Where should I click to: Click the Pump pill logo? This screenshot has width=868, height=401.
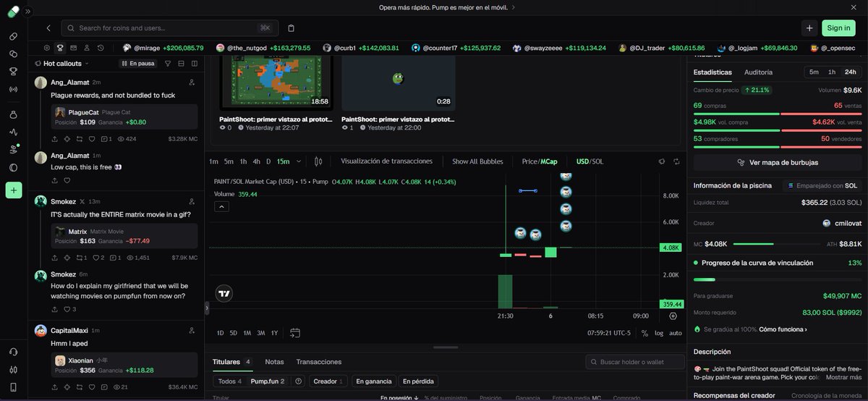[x=13, y=12]
